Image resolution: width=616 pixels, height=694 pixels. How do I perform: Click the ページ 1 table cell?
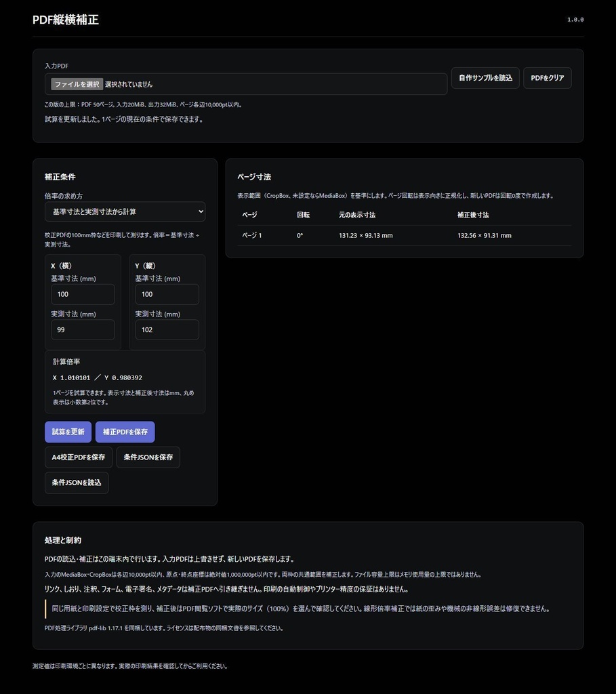point(252,235)
